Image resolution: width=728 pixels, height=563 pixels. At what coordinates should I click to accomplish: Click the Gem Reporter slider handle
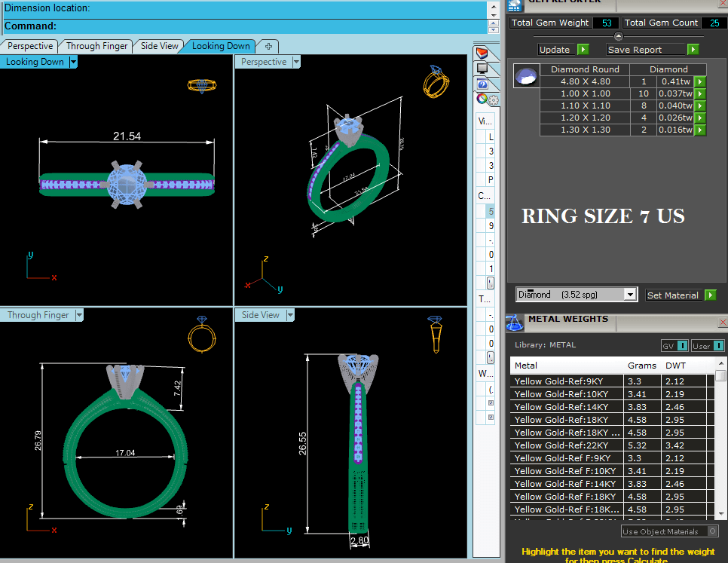click(619, 36)
